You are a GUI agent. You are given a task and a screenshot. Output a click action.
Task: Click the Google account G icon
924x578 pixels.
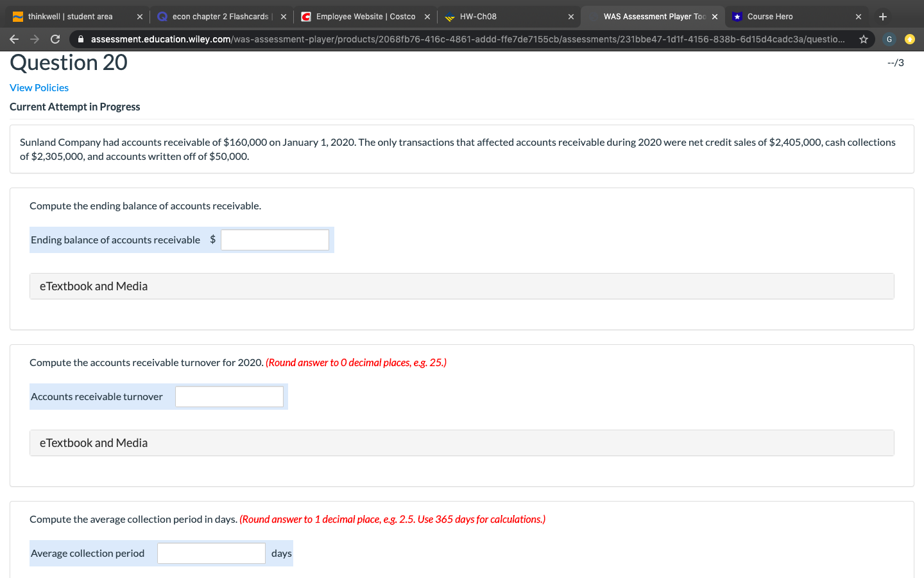(889, 39)
